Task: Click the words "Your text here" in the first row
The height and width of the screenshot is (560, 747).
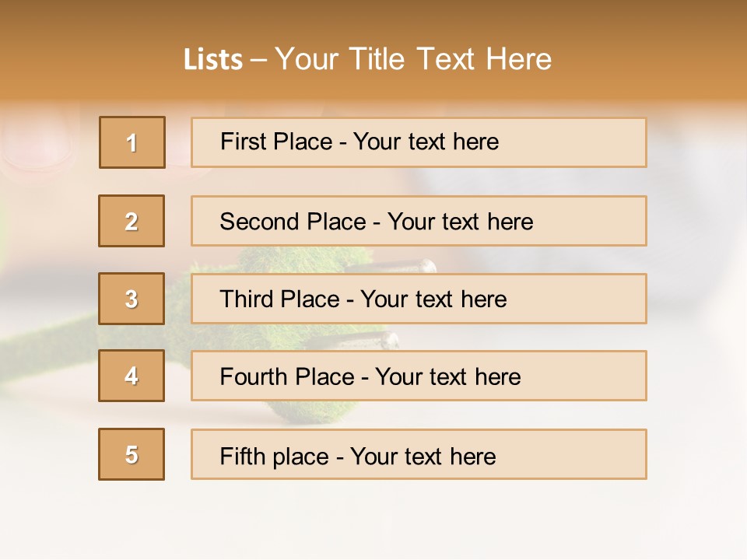Action: [426, 142]
